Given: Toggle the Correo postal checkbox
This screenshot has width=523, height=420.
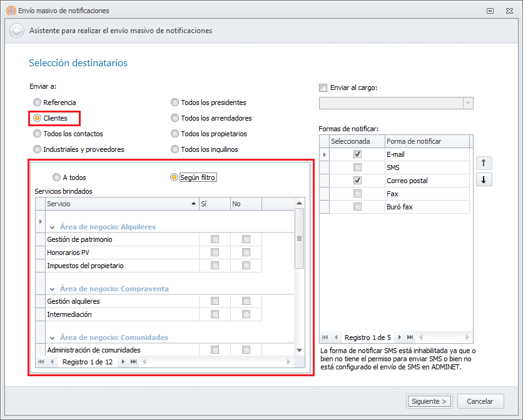Looking at the screenshot, I should [x=357, y=181].
